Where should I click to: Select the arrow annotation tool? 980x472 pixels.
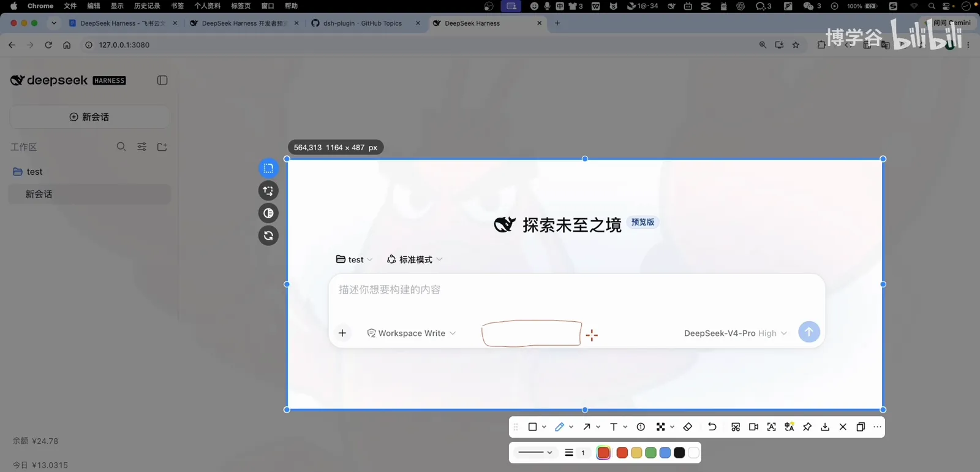(x=587, y=427)
